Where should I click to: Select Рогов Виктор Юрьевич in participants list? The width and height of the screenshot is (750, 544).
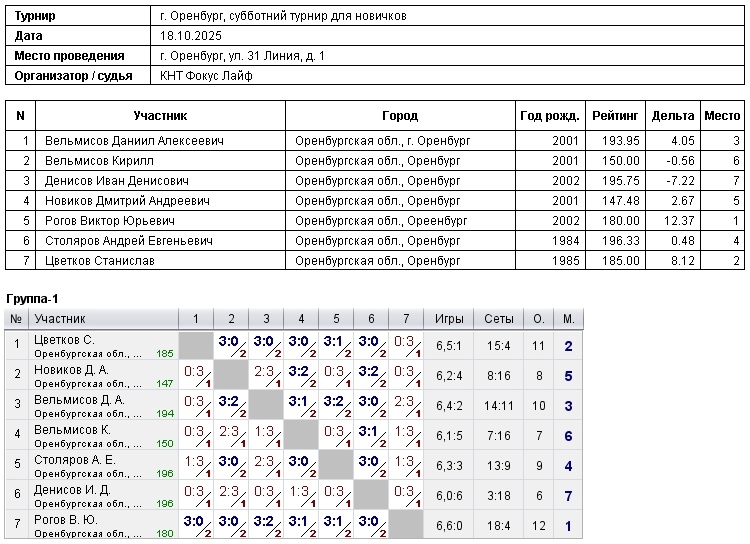(x=110, y=221)
